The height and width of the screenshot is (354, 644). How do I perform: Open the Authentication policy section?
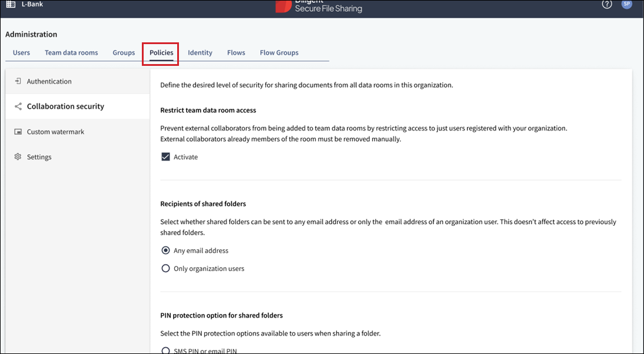[49, 82]
